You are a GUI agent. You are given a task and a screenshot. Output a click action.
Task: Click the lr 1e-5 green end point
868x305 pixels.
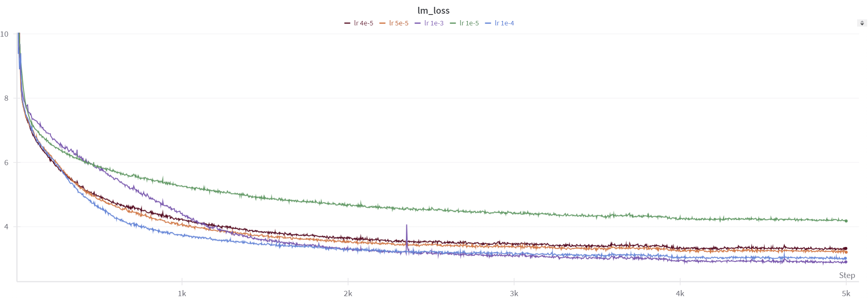(846, 221)
